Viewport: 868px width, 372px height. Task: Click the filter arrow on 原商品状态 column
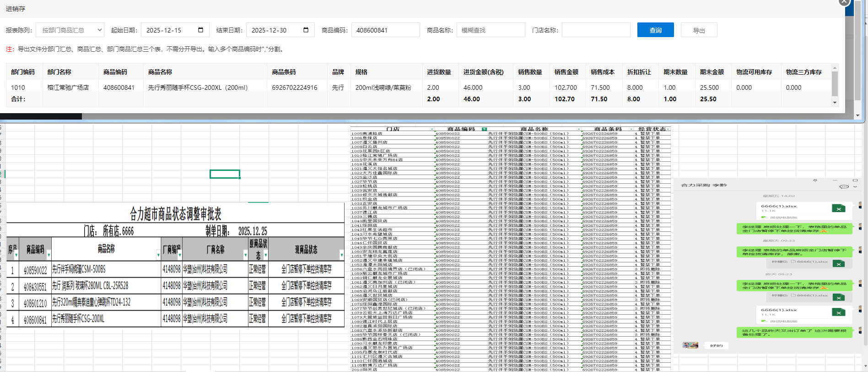click(265, 255)
